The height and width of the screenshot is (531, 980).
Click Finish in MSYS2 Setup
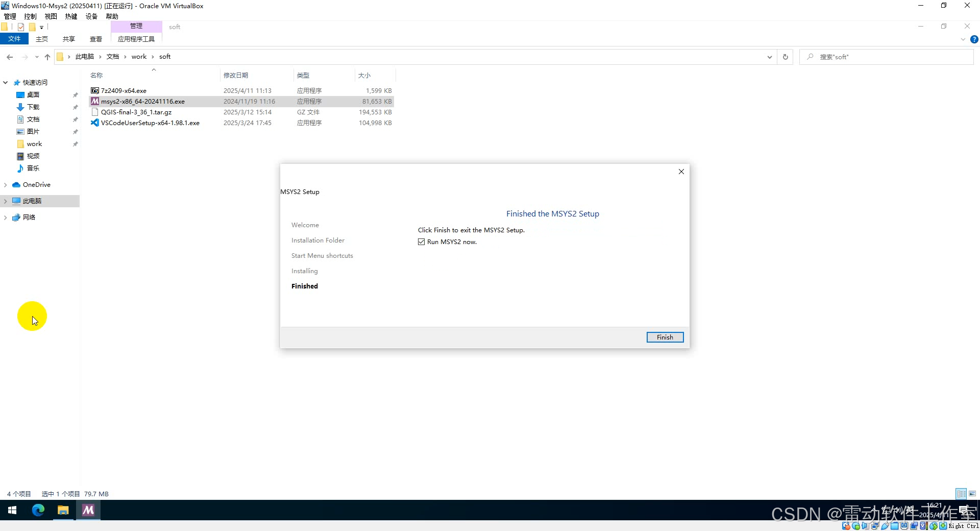point(665,337)
